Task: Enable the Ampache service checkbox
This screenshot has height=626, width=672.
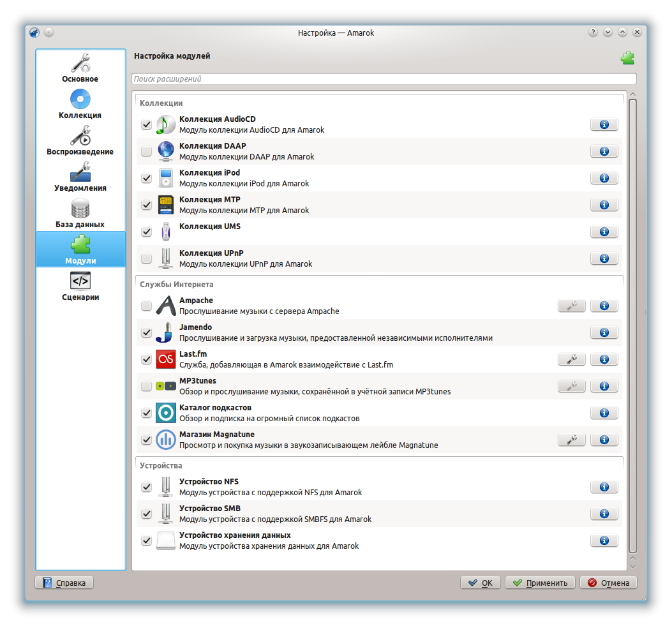Action: [147, 306]
